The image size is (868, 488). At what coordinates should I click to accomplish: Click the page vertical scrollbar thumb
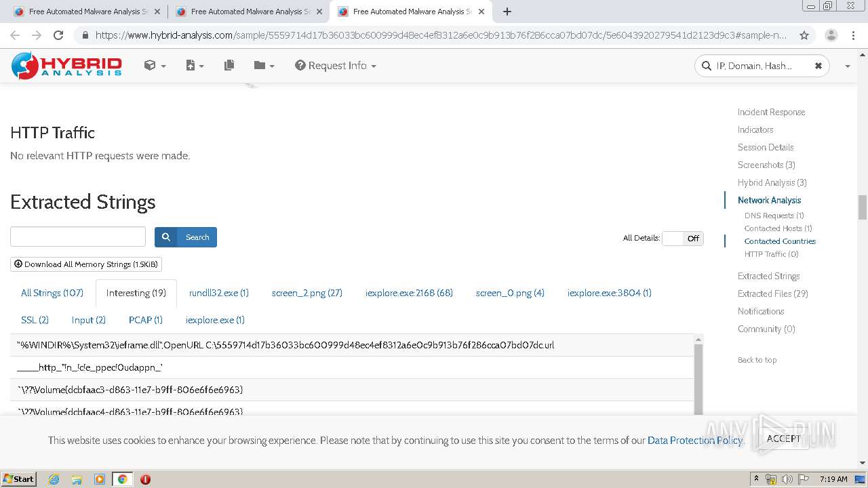[863, 207]
